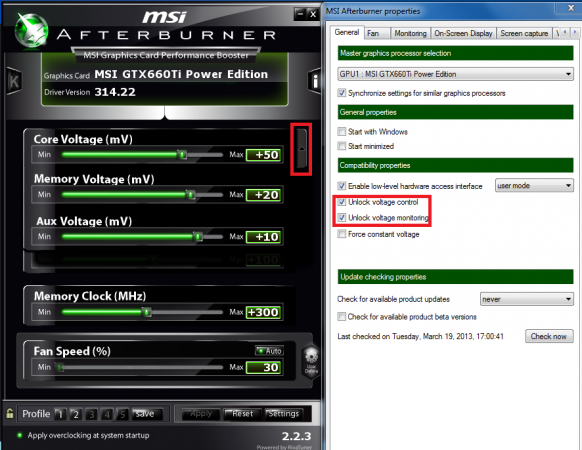Enable Start with Windows checkbox

(x=341, y=131)
